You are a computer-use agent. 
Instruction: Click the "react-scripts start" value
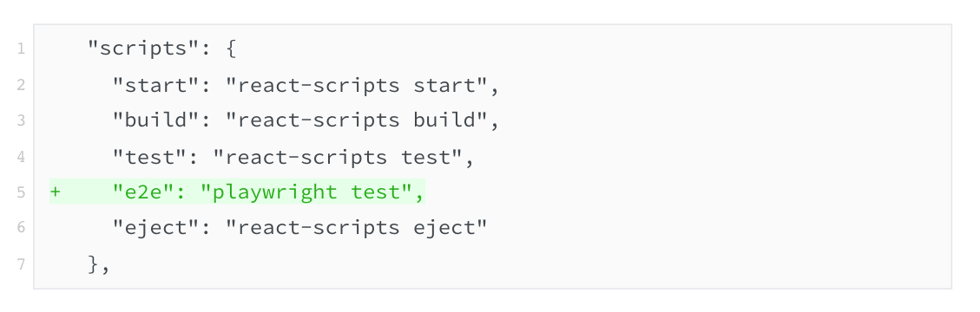(x=356, y=86)
